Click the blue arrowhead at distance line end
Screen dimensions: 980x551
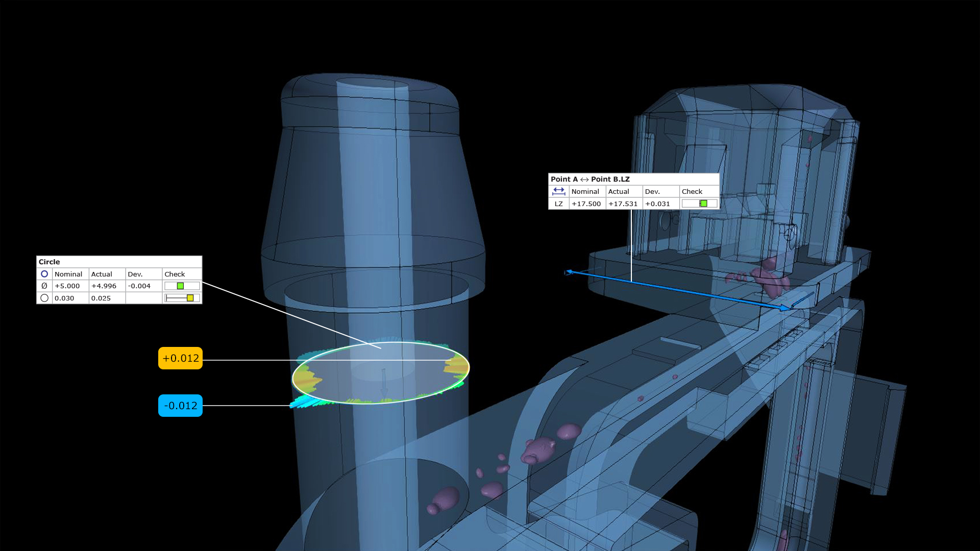pyautogui.click(x=786, y=308)
